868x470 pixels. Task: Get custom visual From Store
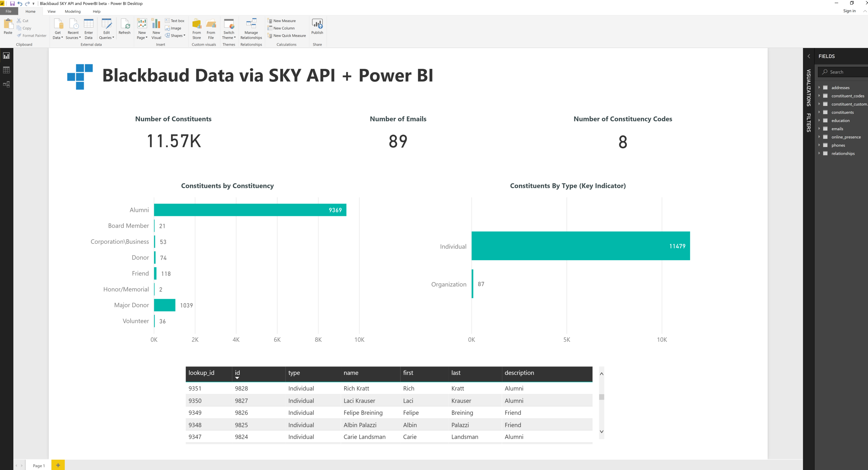pyautogui.click(x=197, y=29)
